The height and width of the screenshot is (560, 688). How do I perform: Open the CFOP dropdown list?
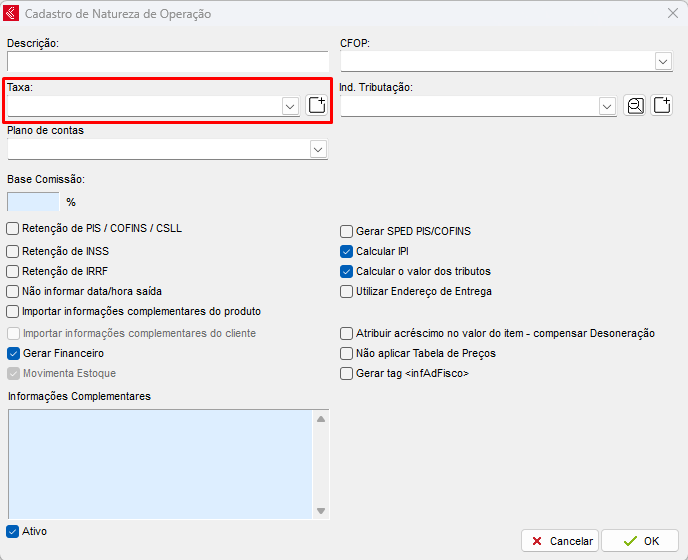tap(663, 62)
